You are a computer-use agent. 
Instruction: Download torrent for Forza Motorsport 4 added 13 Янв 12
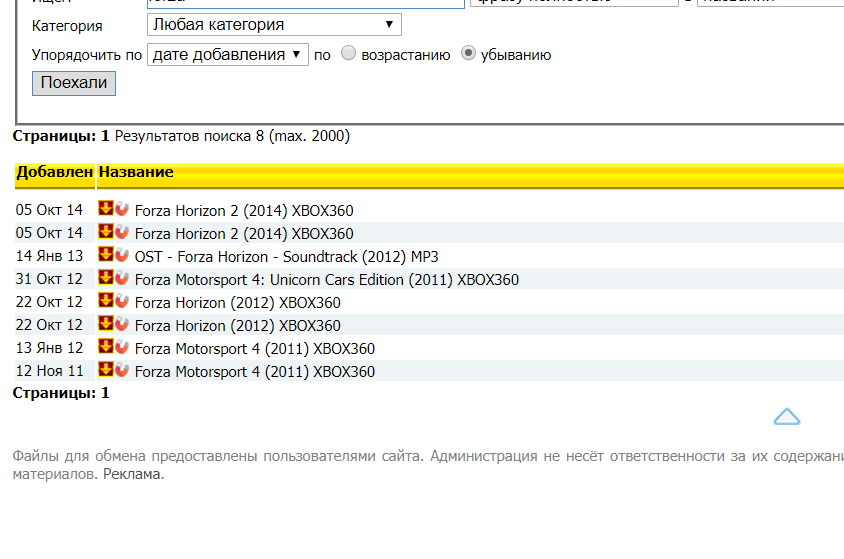coord(106,346)
